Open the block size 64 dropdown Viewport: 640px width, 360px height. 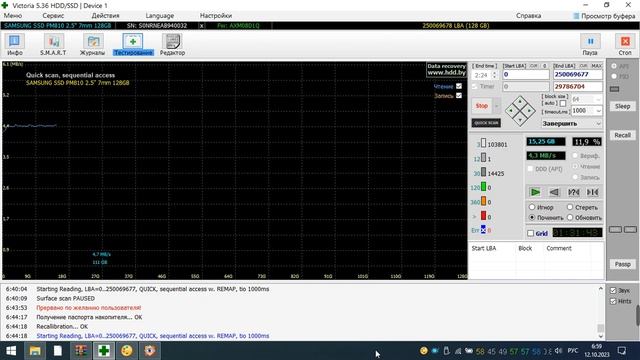pyautogui.click(x=587, y=99)
